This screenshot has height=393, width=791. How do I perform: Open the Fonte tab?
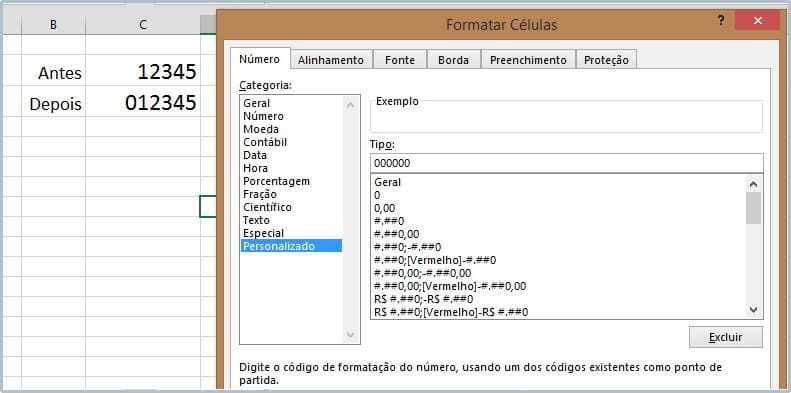point(400,60)
